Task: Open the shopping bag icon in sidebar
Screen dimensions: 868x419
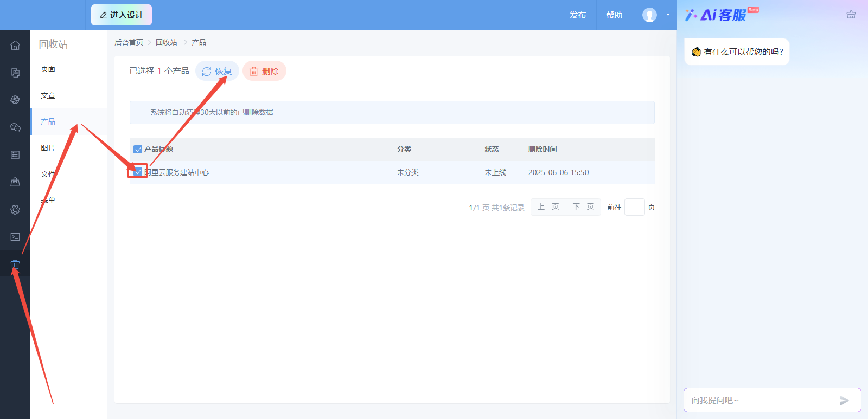Action: click(x=15, y=182)
